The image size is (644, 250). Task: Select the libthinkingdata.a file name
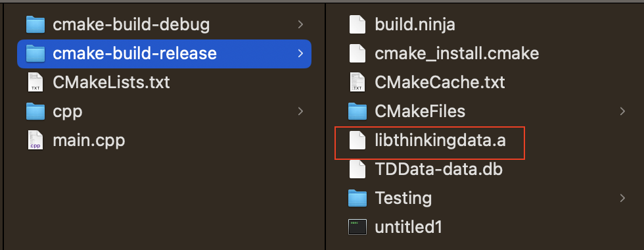pos(440,141)
